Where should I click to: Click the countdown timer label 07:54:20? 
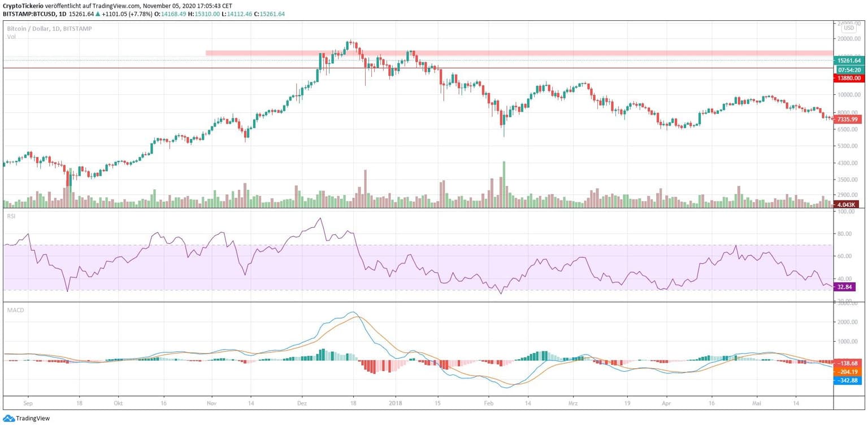(x=849, y=69)
